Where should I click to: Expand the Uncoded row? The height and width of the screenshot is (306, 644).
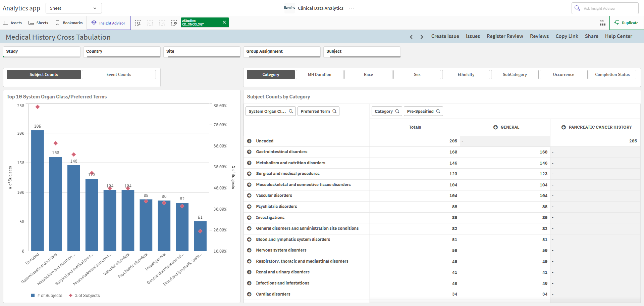pyautogui.click(x=249, y=141)
